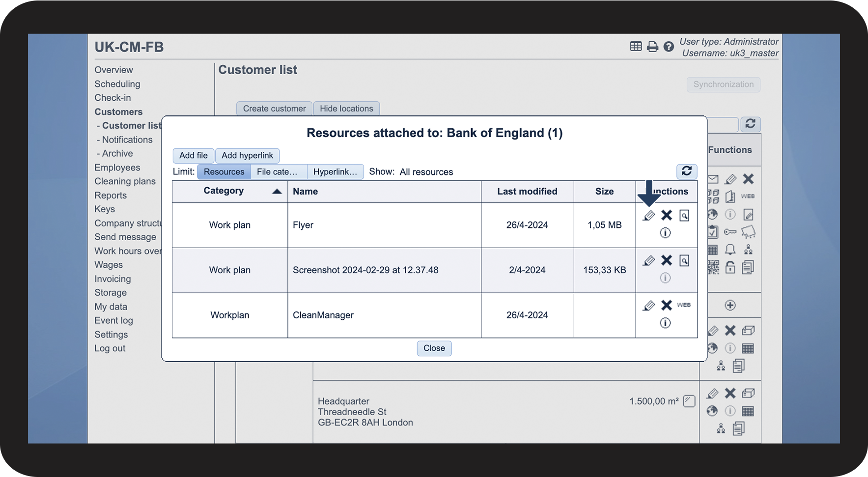
Task: Click the Add file button
Action: [194, 156]
